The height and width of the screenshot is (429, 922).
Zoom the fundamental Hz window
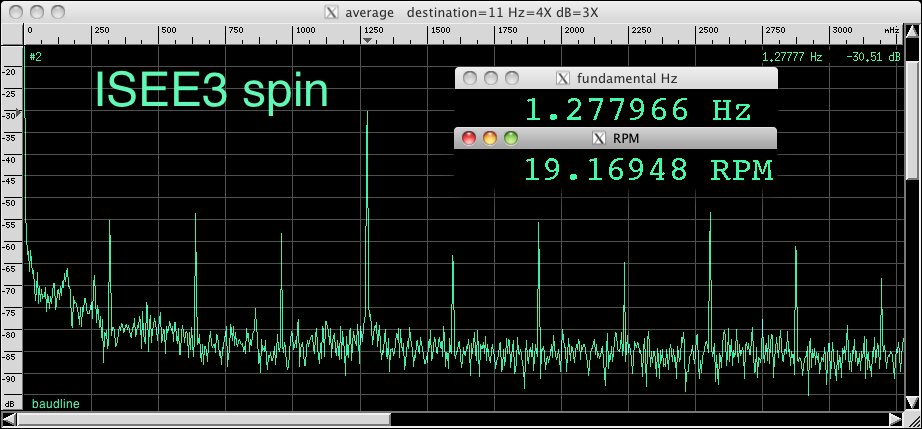coord(512,78)
